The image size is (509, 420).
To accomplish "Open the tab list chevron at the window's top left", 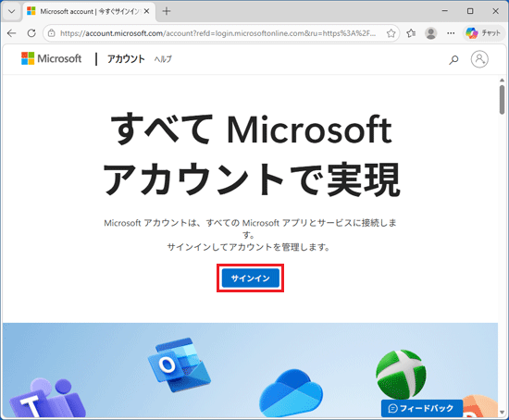I will tap(12, 11).
